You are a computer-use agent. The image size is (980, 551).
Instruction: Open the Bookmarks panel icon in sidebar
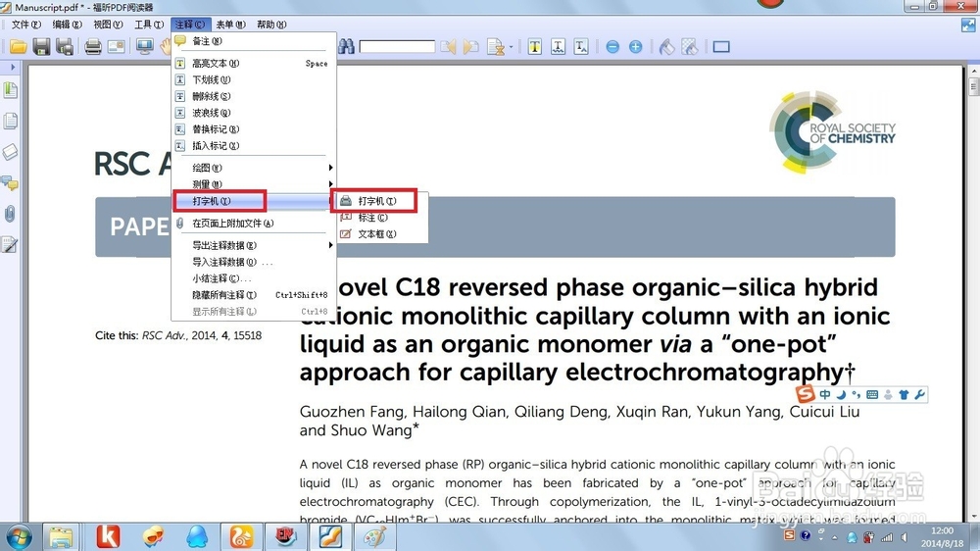coord(10,90)
